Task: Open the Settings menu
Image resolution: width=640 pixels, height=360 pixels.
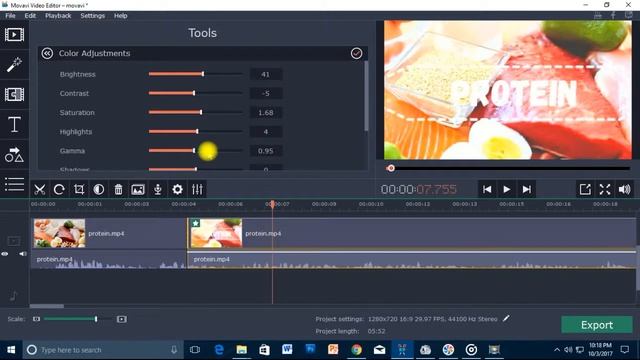Action: pyautogui.click(x=93, y=16)
